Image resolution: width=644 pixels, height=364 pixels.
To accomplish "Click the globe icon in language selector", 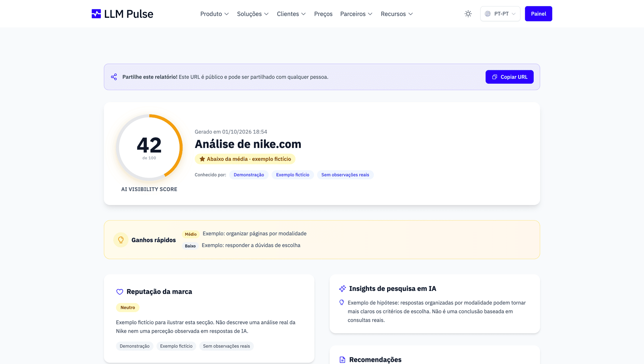I will click(488, 14).
